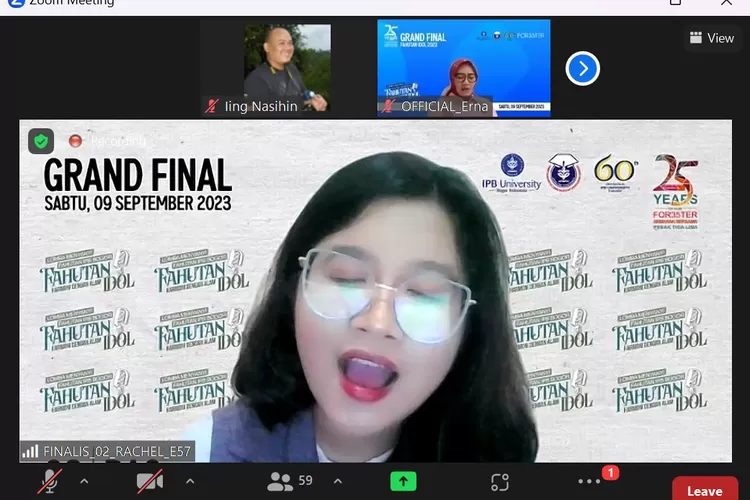Expand video options chevron beside the camera
The height and width of the screenshot is (500, 750).
pos(190,481)
